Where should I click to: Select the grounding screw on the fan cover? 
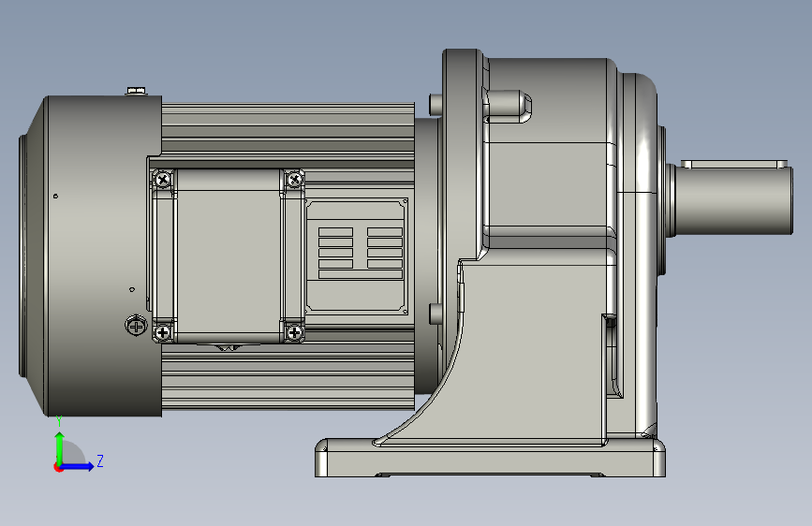tap(136, 326)
